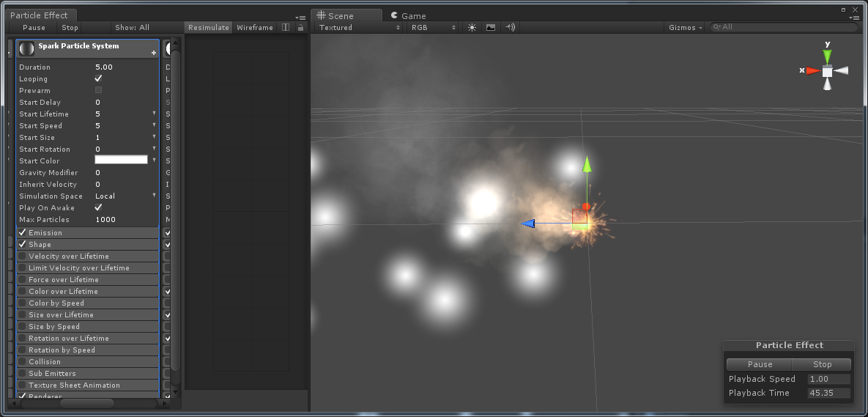Click center cube of orientation gizmo
Screen dimensions: 868x417
click(x=827, y=71)
